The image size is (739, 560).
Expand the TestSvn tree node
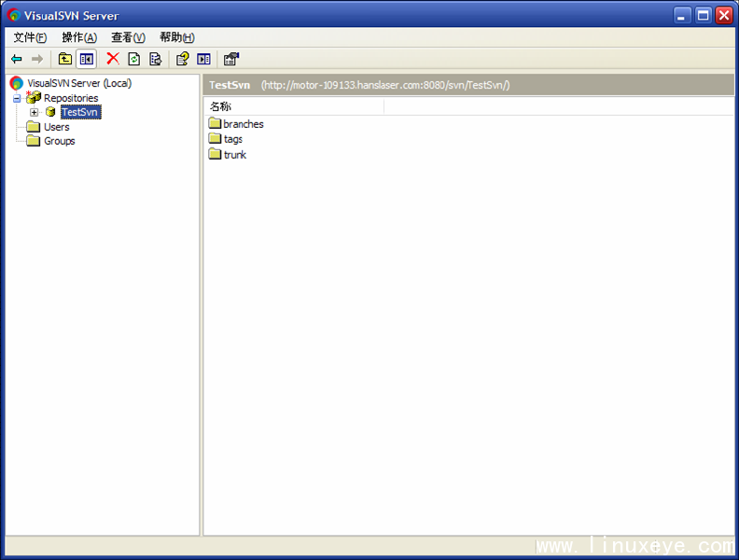click(x=34, y=112)
